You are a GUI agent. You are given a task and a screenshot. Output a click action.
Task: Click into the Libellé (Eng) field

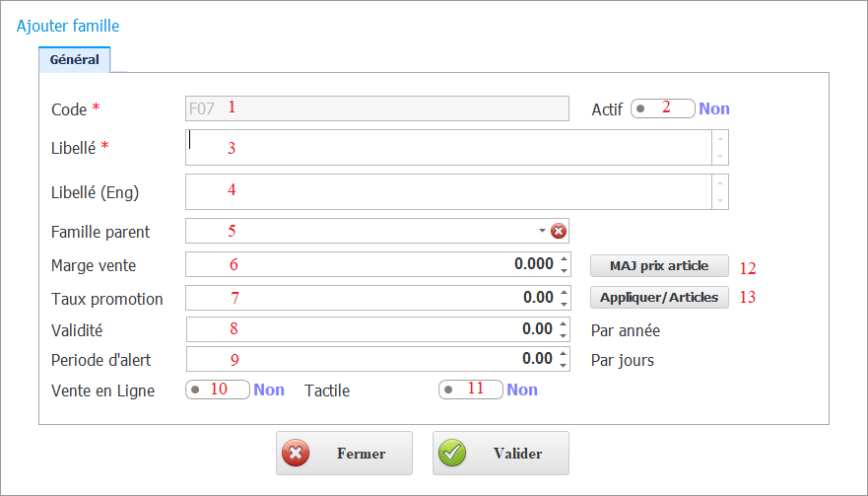pos(448,191)
